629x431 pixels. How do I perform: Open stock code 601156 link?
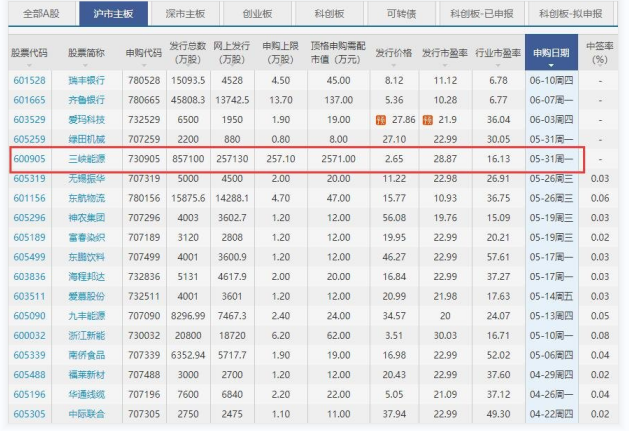pyautogui.click(x=29, y=198)
